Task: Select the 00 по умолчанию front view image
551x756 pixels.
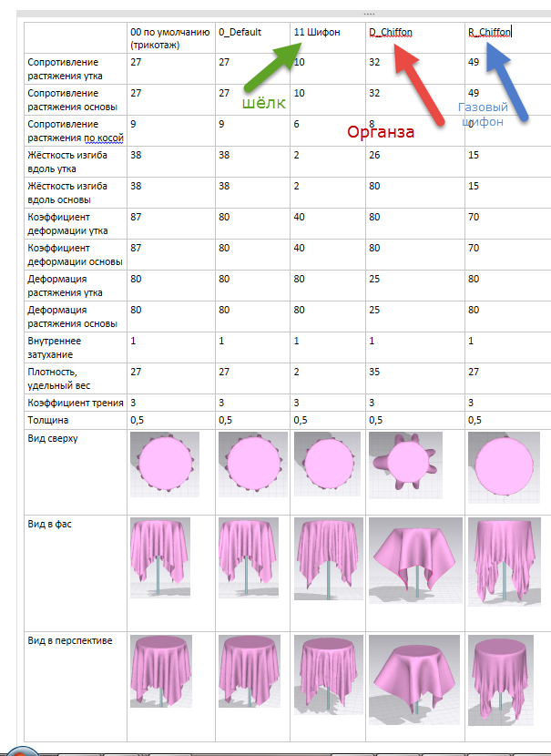Action: (x=160, y=557)
